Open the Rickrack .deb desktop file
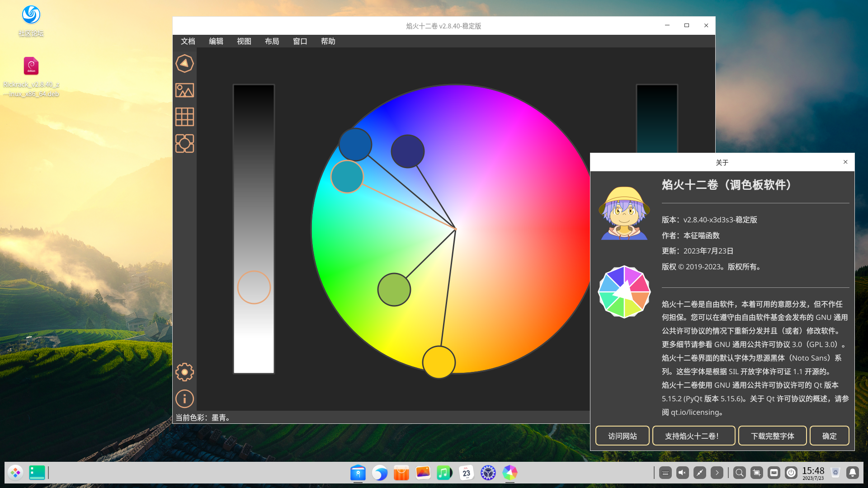Screen dimensions: 868x488 coord(31,66)
